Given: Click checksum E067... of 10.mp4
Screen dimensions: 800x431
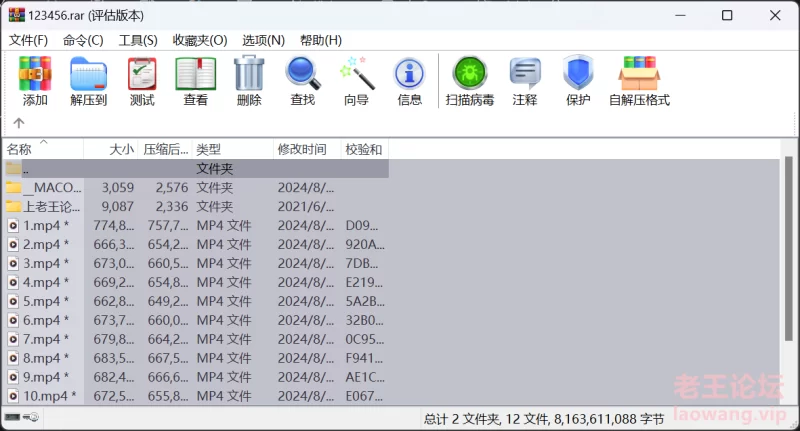Looking at the screenshot, I should [x=364, y=396].
